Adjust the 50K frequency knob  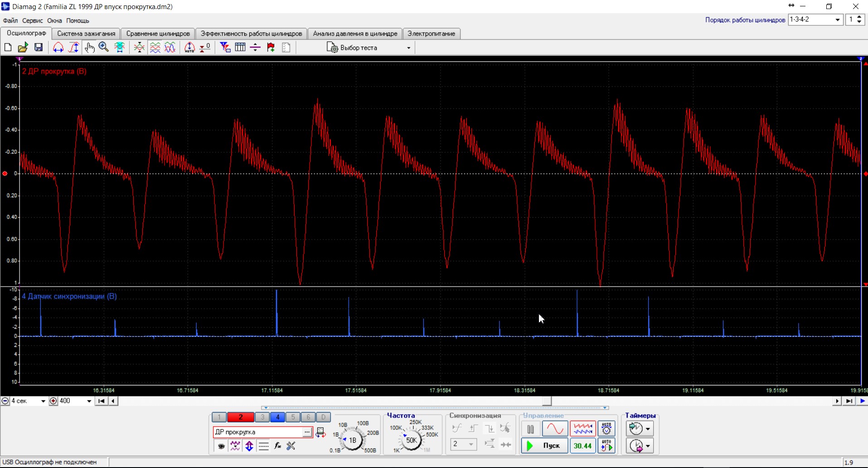tap(411, 440)
